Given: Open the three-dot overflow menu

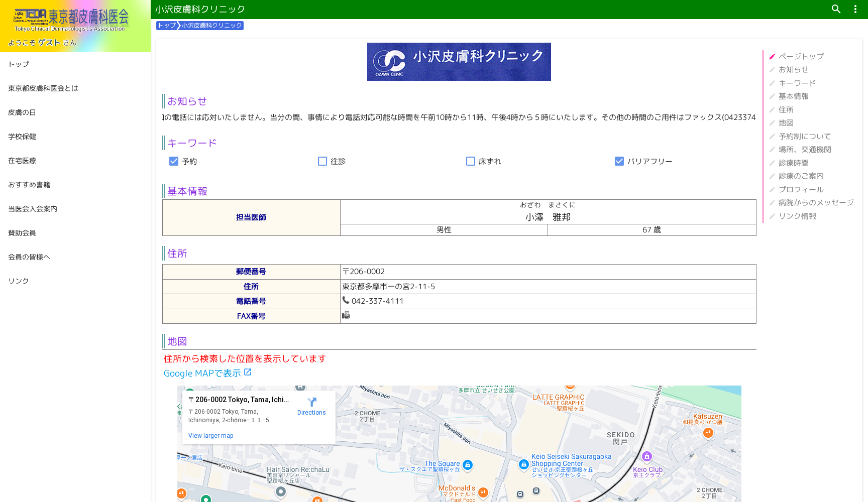Looking at the screenshot, I should click(855, 9).
